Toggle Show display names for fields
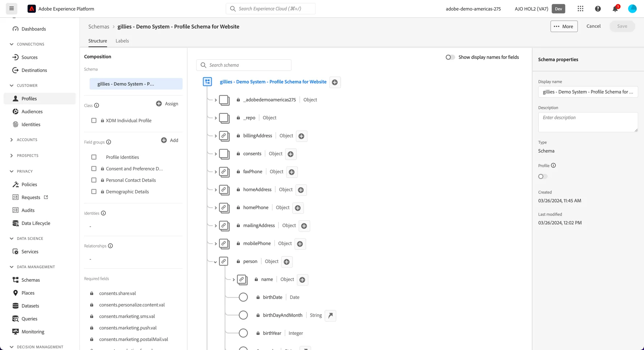This screenshot has height=350, width=644. pyautogui.click(x=450, y=57)
